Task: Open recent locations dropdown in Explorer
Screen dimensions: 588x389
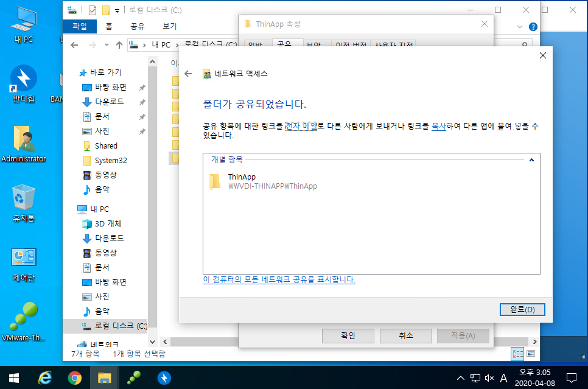Action: coord(107,45)
